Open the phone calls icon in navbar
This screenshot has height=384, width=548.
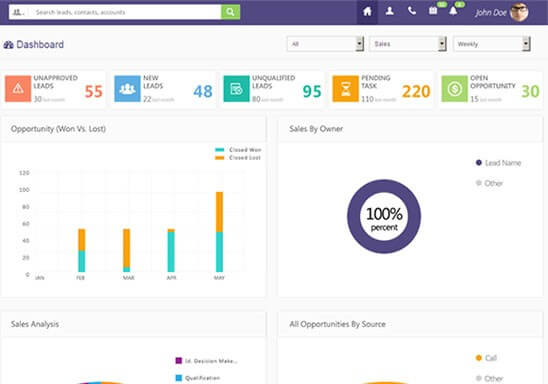click(412, 11)
